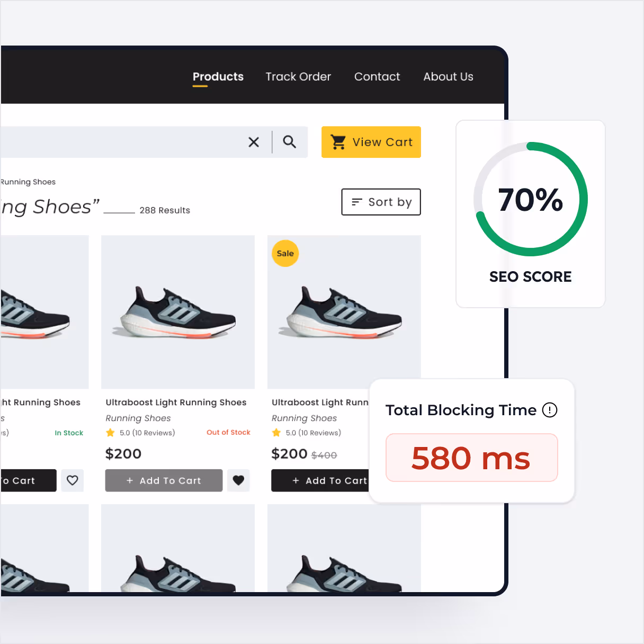Click the yellow Sale badge
This screenshot has height=644, width=644.
coord(285,254)
